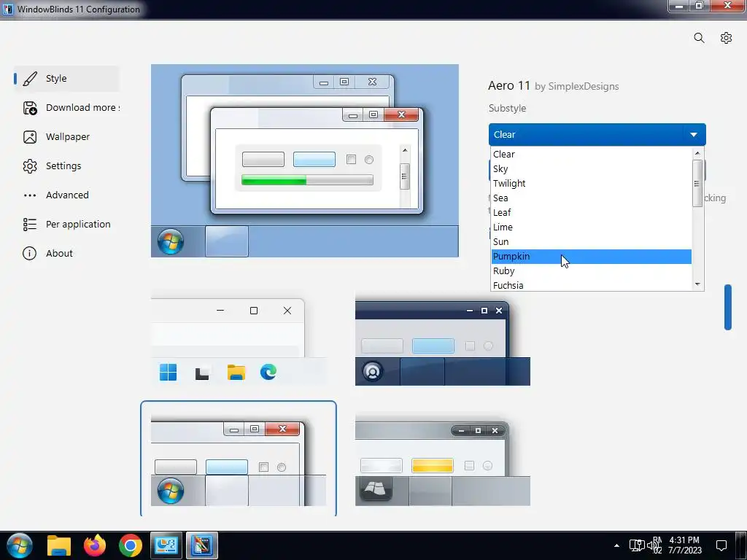Launch File Explorer from the taskbar
Screen dimensions: 747x560
(x=59, y=545)
